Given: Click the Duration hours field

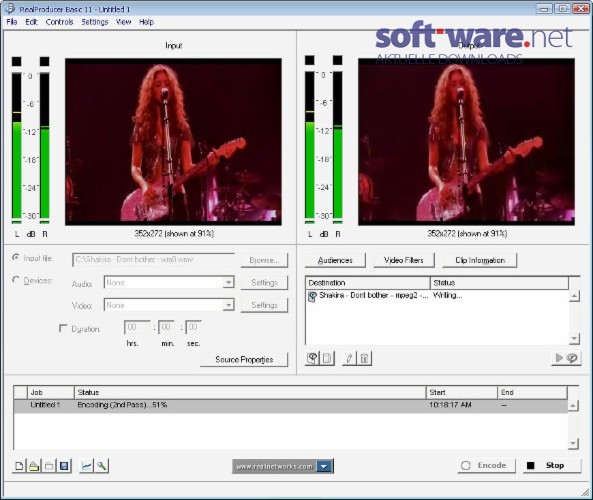Looking at the screenshot, I should tap(137, 327).
